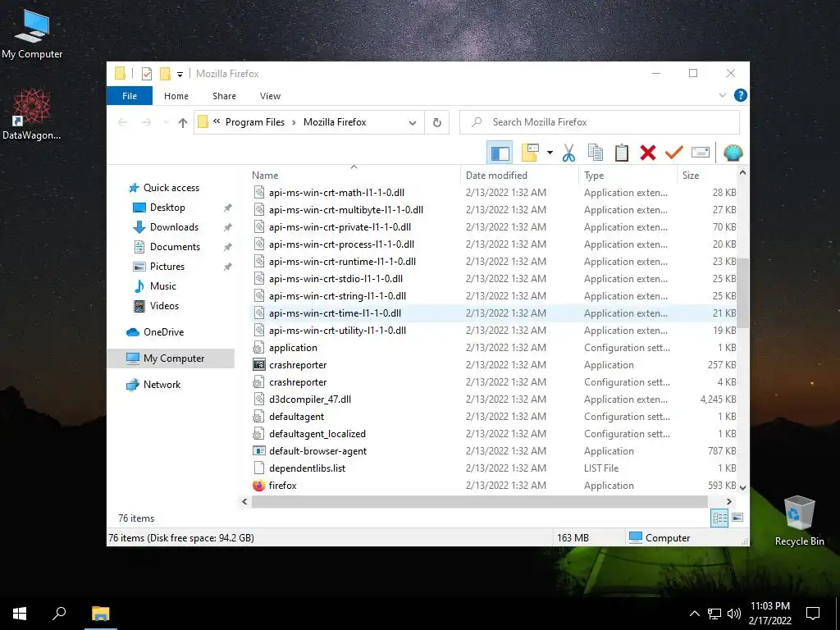
Task: Open the File menu
Action: click(130, 96)
